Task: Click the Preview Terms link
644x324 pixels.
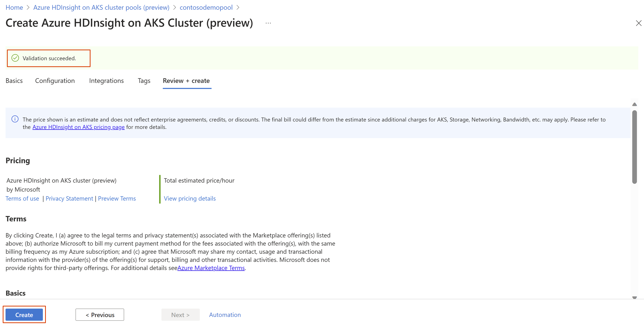Action: pos(117,198)
